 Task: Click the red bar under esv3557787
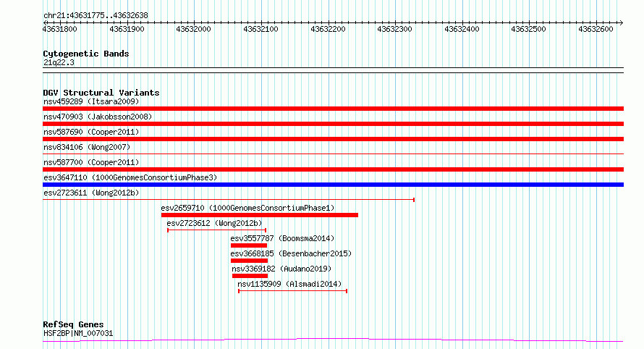(249, 245)
